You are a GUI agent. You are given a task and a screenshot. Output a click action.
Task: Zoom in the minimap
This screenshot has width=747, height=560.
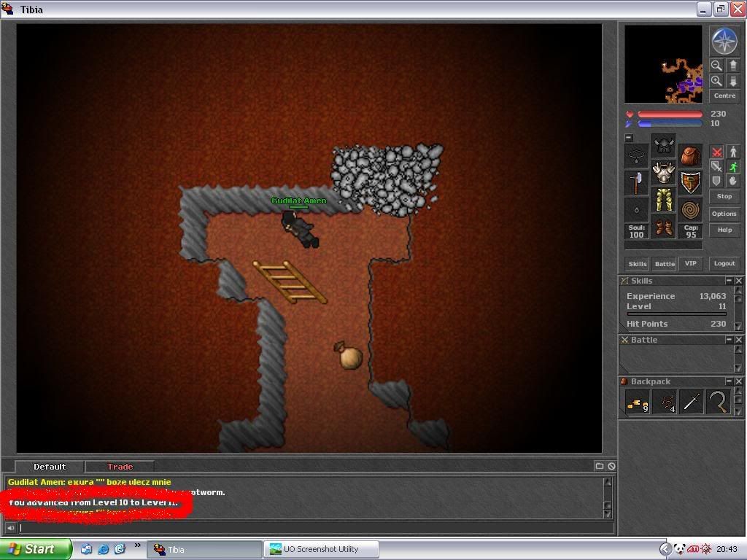pyautogui.click(x=716, y=80)
